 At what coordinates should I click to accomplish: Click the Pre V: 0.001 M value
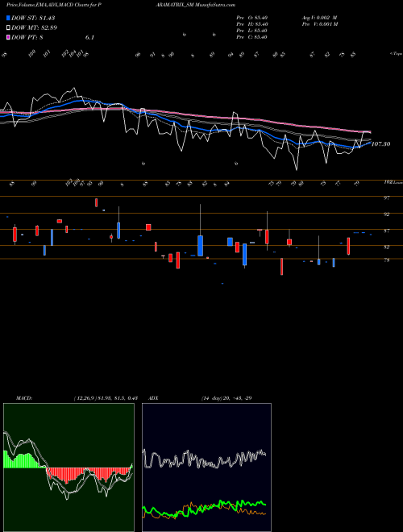tap(320, 24)
